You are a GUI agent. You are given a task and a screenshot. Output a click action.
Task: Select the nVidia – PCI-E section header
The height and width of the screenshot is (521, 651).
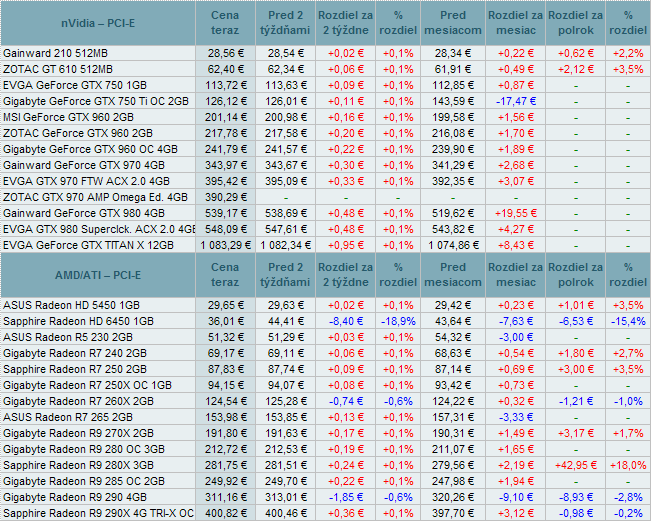coord(98,23)
